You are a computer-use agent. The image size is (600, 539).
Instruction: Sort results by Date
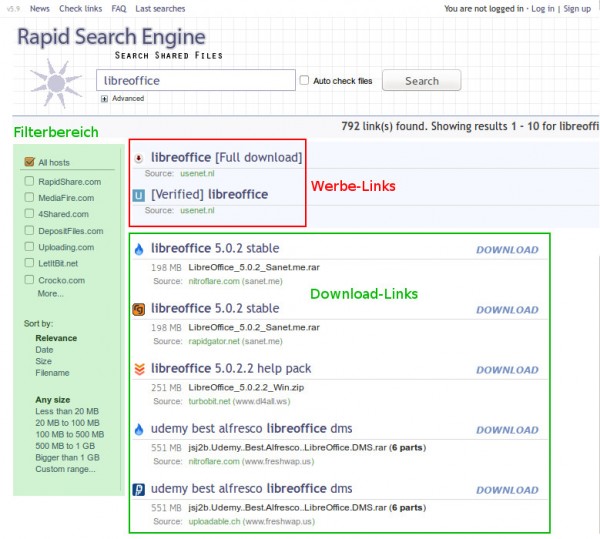[x=44, y=350]
